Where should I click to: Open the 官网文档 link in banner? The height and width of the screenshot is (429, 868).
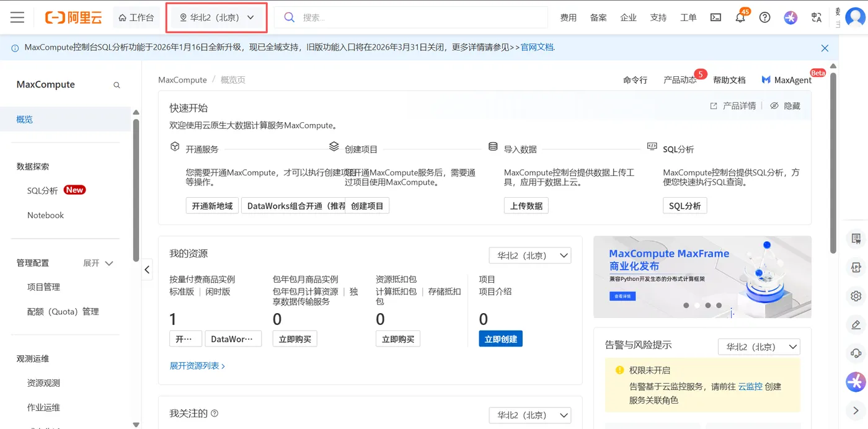pos(537,47)
